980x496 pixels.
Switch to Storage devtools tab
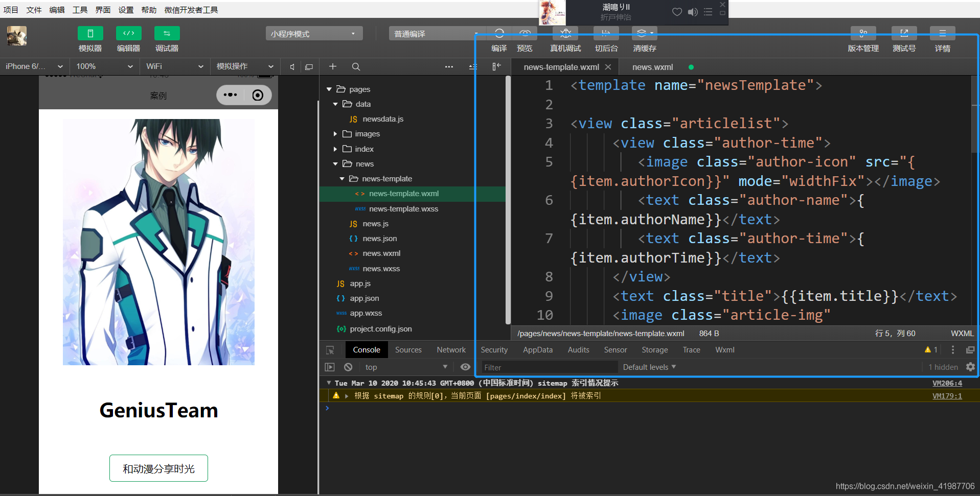coord(654,350)
